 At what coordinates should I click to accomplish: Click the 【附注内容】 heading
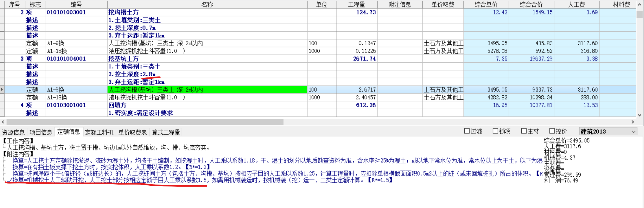[17, 154]
